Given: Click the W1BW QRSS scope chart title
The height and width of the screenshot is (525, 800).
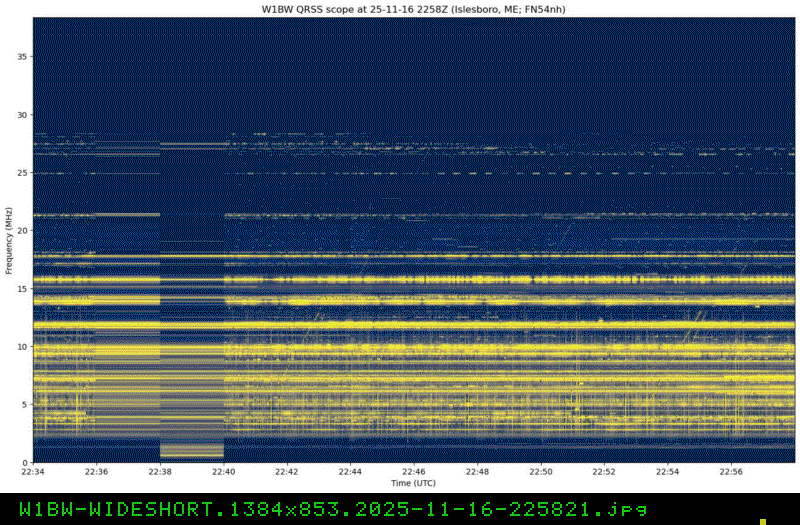Looking at the screenshot, I should click(413, 9).
